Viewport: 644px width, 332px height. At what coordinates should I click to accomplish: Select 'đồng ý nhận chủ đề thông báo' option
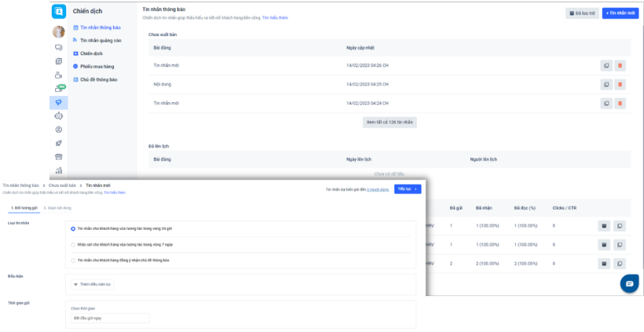pyautogui.click(x=73, y=260)
